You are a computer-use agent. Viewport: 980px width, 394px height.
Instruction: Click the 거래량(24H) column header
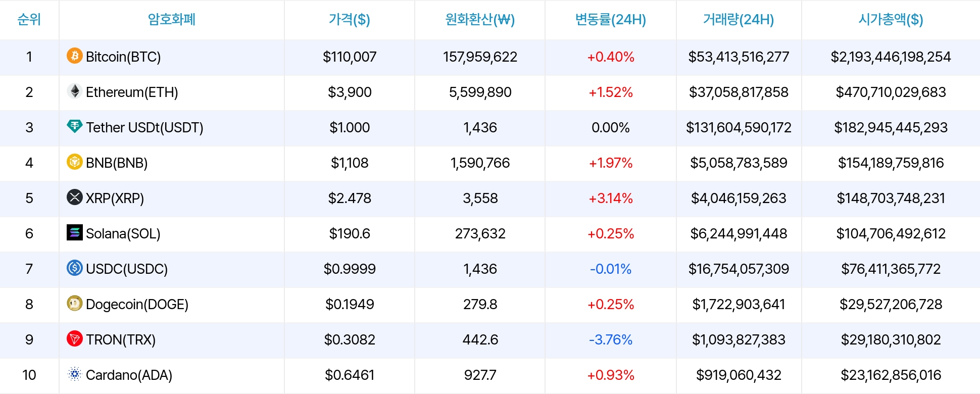click(x=739, y=20)
